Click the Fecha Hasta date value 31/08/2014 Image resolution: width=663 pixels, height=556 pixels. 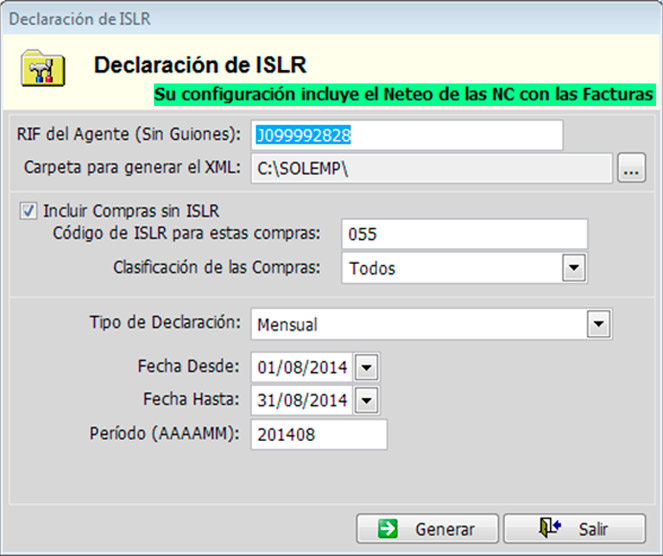click(301, 401)
